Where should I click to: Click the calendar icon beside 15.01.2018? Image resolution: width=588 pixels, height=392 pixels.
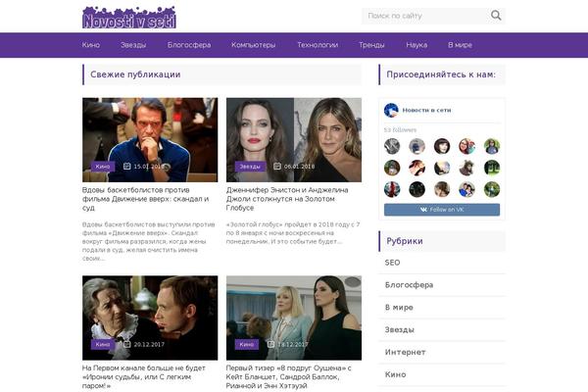click(x=127, y=166)
